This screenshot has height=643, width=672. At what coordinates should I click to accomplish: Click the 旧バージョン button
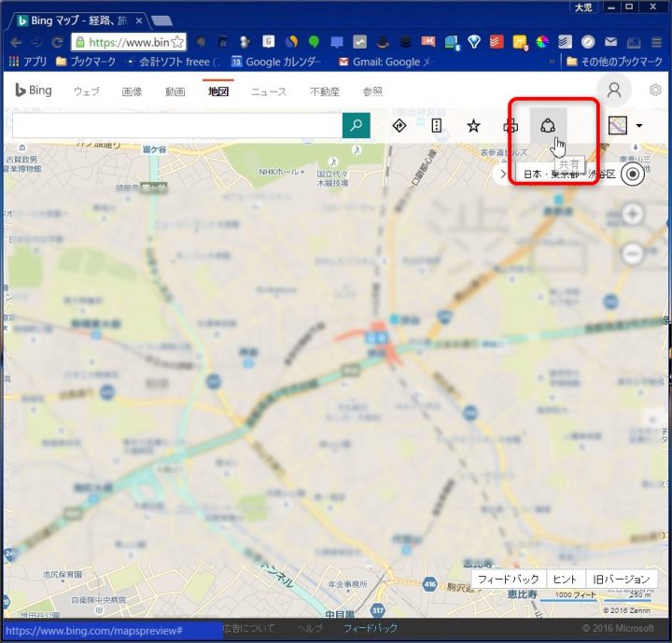(622, 580)
